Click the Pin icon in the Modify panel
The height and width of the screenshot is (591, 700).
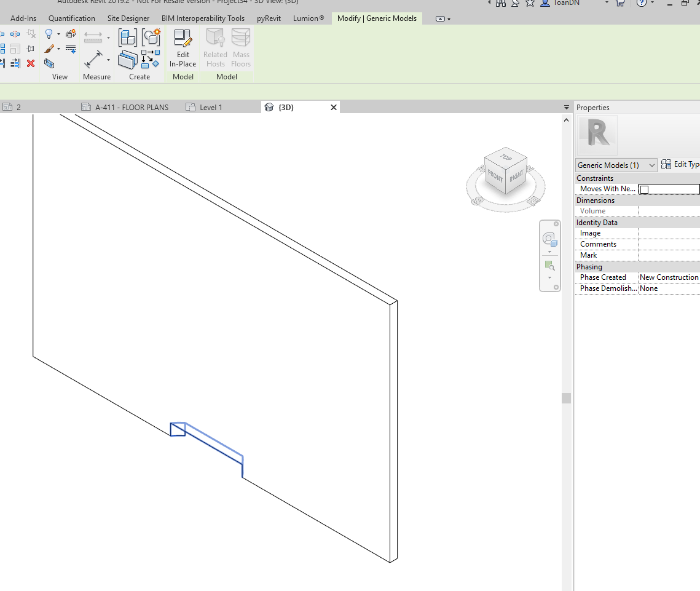[31, 48]
